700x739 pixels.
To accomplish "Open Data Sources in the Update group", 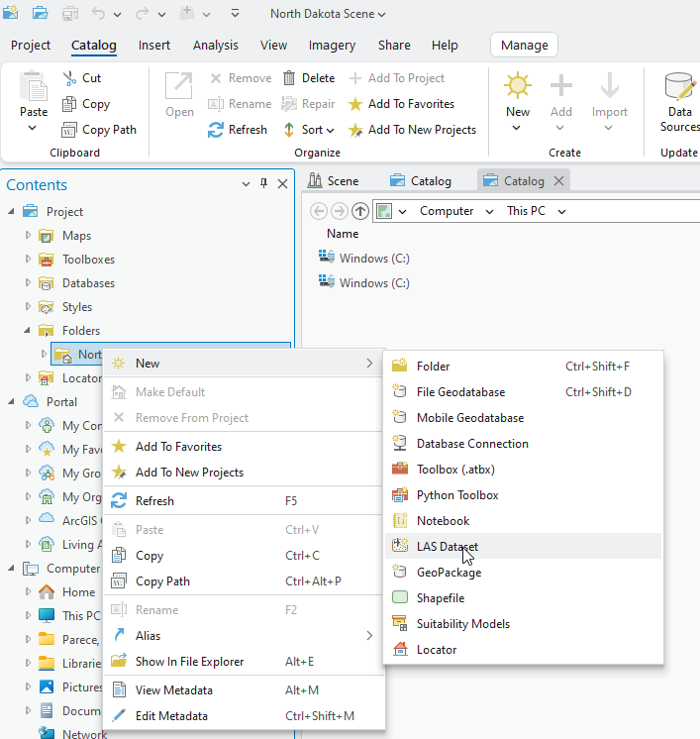I will point(679,101).
